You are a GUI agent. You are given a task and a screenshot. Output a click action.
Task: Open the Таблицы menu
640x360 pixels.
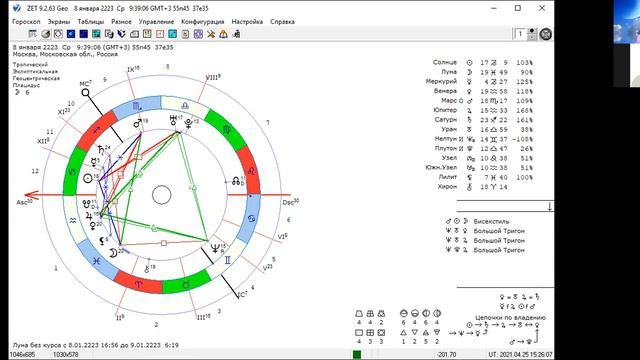pyautogui.click(x=91, y=22)
